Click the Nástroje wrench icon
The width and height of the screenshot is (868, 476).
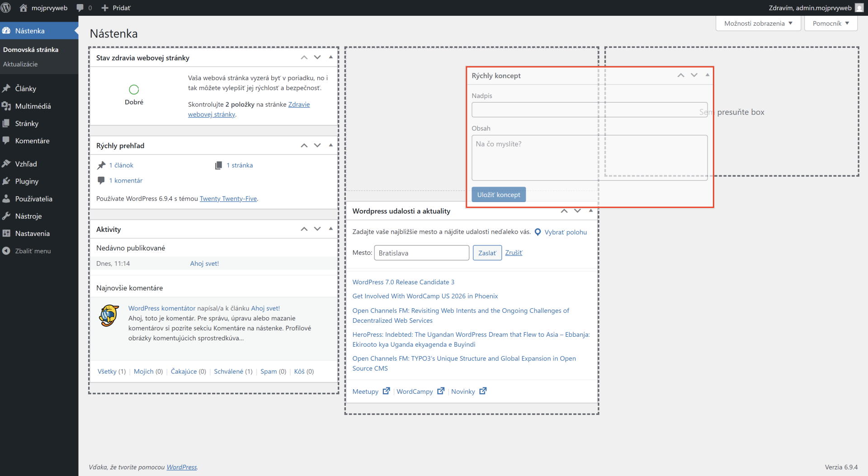point(6,216)
